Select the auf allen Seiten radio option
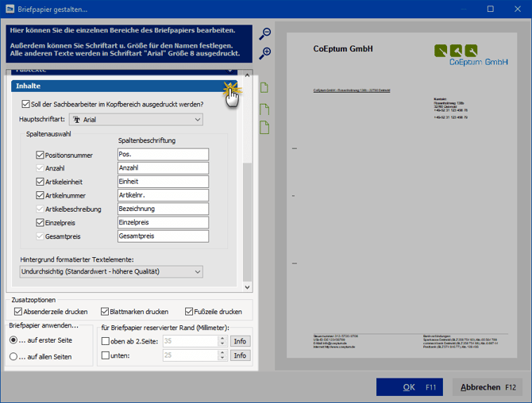Image resolution: width=532 pixels, height=403 pixels. point(13,356)
